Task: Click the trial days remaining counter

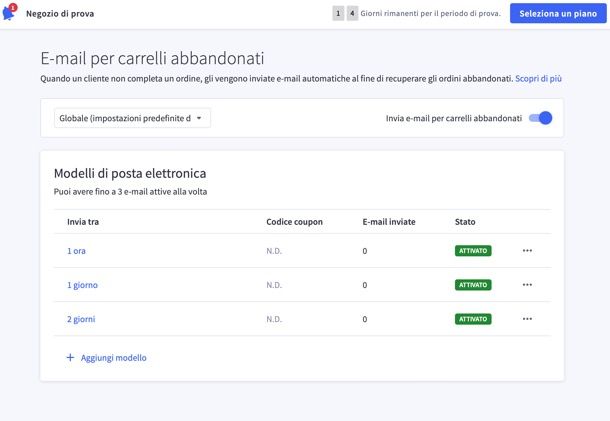Action: 345,14
